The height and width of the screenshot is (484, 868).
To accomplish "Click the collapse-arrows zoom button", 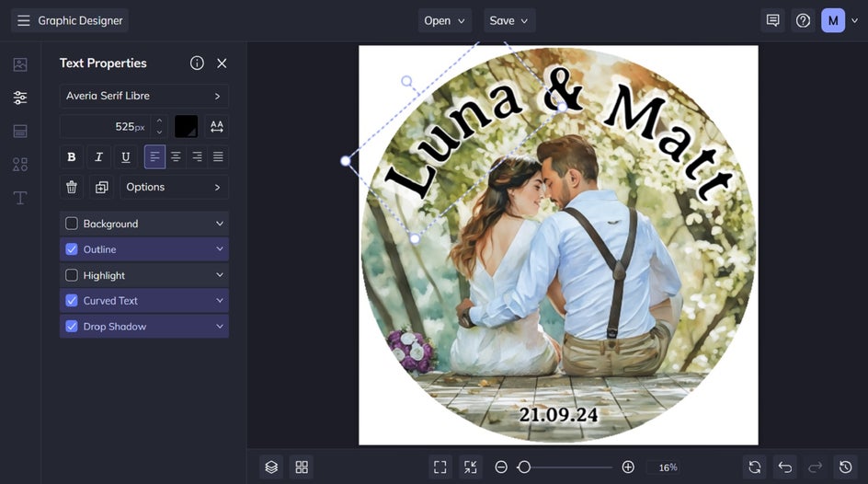I will (x=471, y=467).
